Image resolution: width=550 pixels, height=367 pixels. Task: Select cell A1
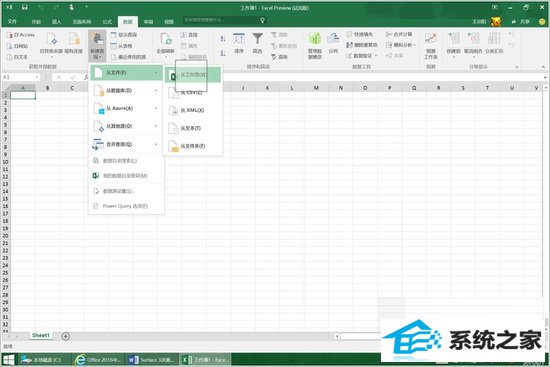click(23, 95)
